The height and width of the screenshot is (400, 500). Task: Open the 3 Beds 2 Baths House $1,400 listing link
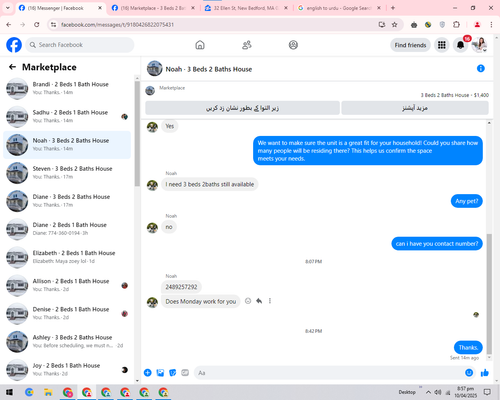pos(455,95)
